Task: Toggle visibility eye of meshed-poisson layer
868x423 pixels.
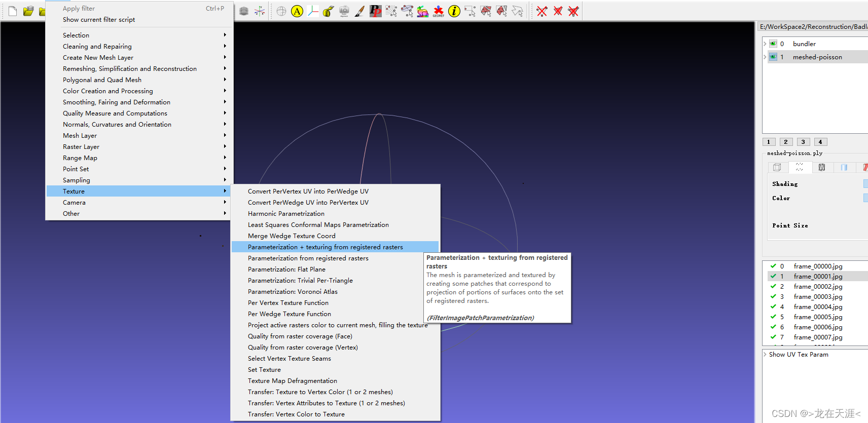Action: [x=773, y=57]
